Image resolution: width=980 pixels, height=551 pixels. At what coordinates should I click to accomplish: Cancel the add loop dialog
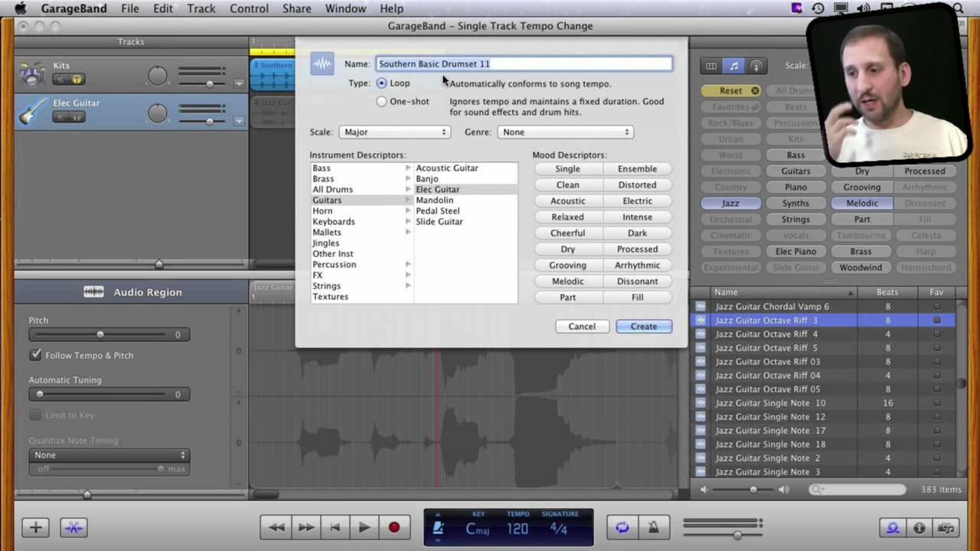(x=582, y=326)
